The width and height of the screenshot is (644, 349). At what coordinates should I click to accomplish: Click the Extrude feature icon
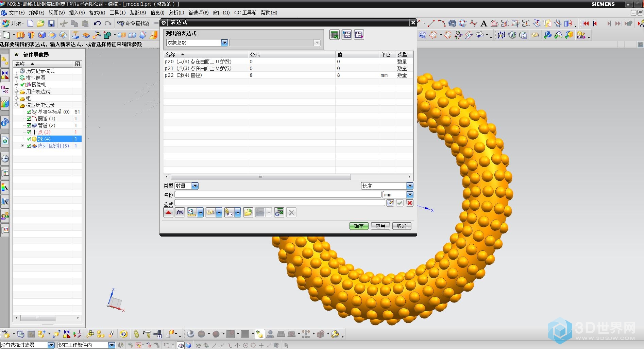click(20, 35)
